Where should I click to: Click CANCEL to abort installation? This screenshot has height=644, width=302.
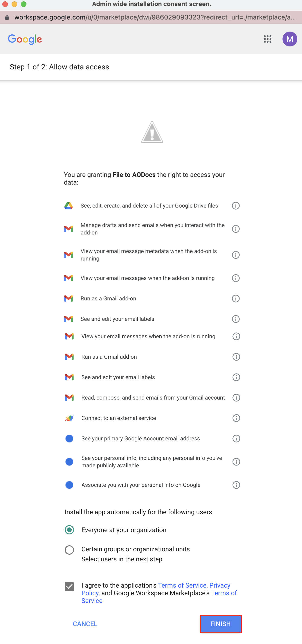tap(85, 624)
